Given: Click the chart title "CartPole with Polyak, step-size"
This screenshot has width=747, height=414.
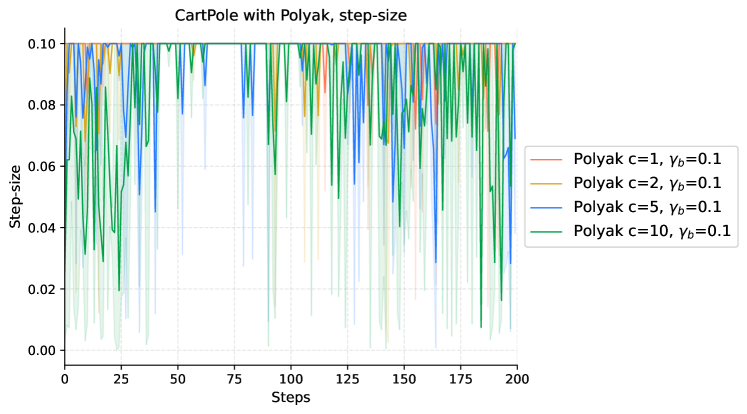Looking at the screenshot, I should 291,15.
